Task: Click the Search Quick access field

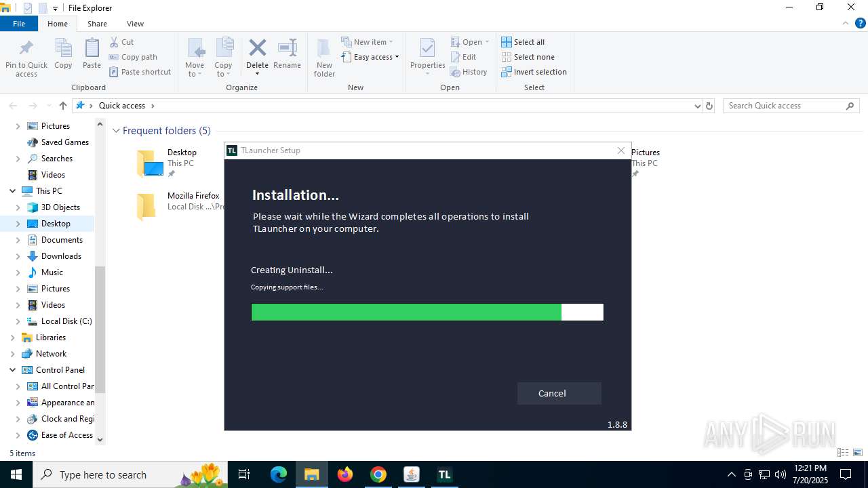Action: pos(791,106)
